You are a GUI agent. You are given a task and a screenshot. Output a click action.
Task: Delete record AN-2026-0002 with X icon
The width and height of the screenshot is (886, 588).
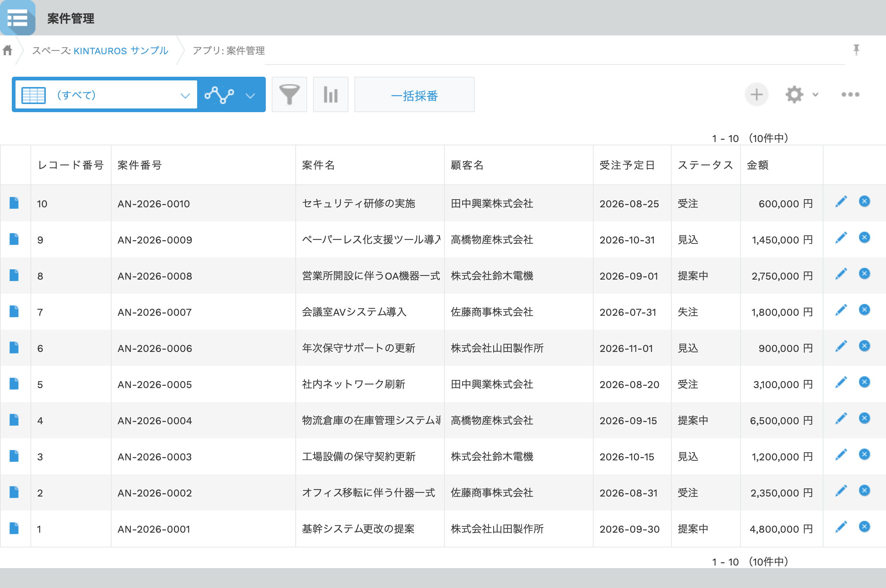(865, 491)
